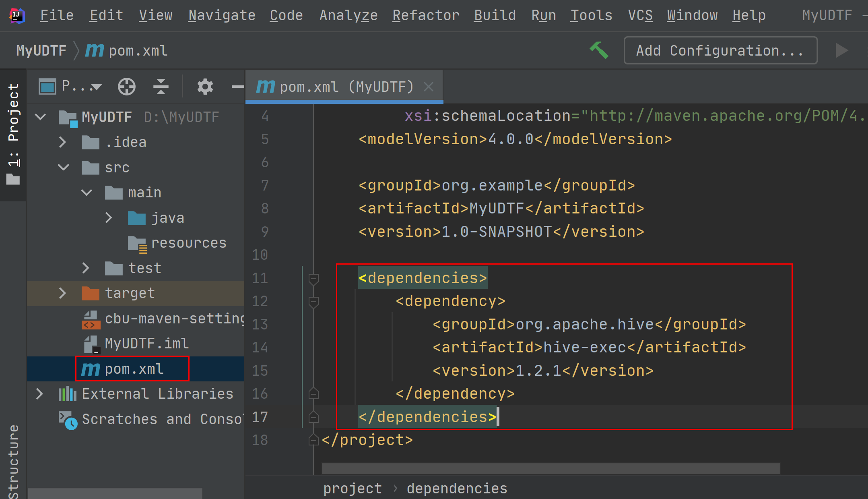Open the Refactor menu
This screenshot has width=868, height=499.
click(x=426, y=15)
